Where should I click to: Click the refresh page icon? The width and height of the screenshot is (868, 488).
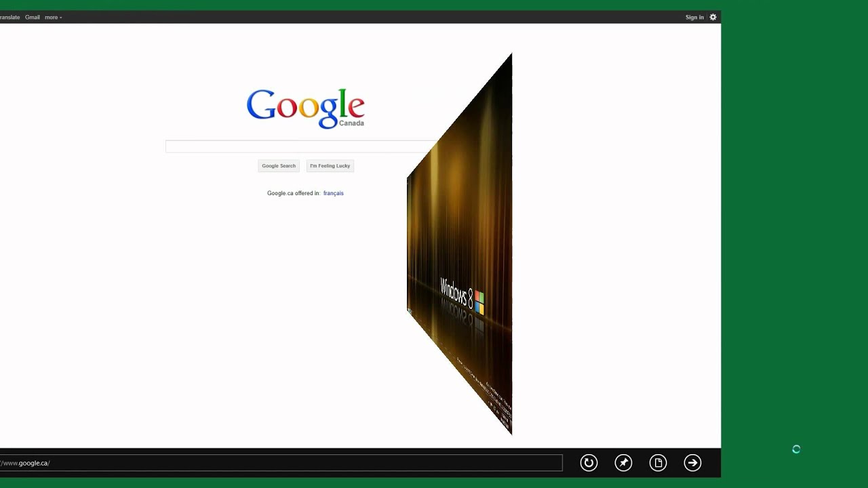pyautogui.click(x=589, y=463)
